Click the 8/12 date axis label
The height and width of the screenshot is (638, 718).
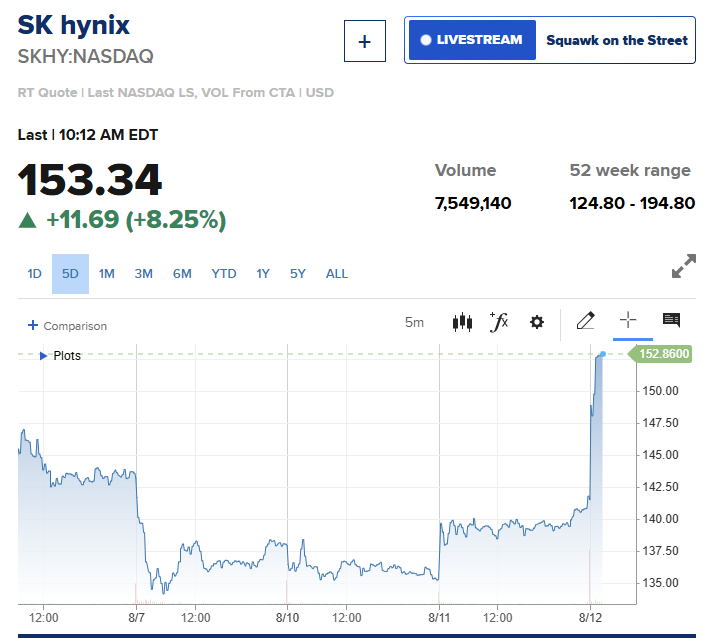(x=590, y=618)
